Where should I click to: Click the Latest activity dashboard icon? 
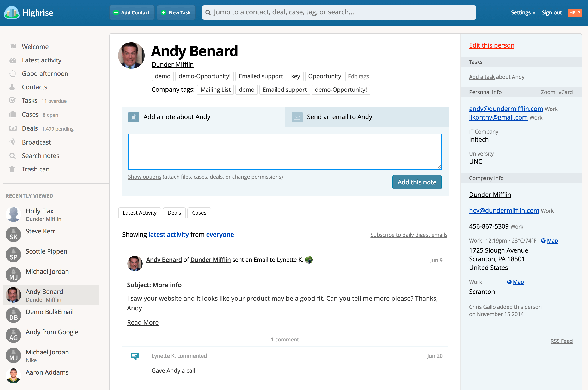13,60
